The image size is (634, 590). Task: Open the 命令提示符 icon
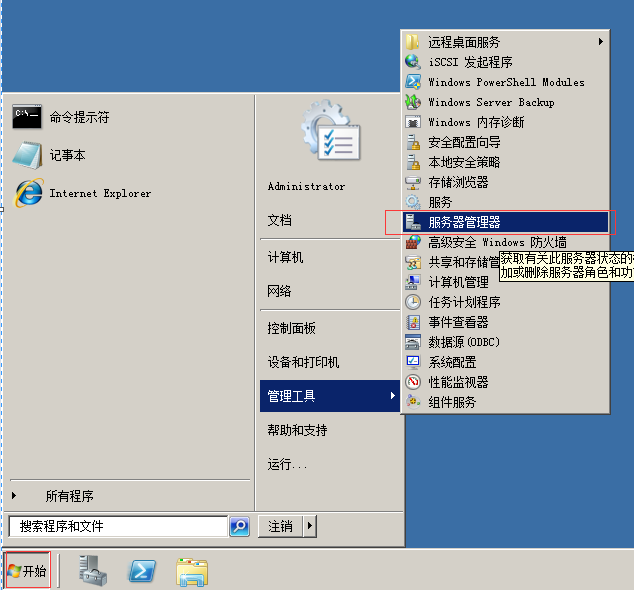[x=27, y=118]
